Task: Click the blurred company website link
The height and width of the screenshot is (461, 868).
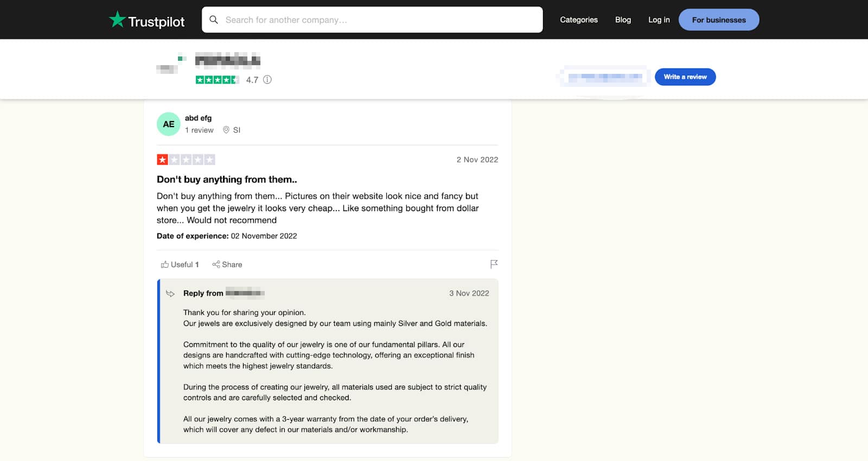Action: [x=605, y=77]
